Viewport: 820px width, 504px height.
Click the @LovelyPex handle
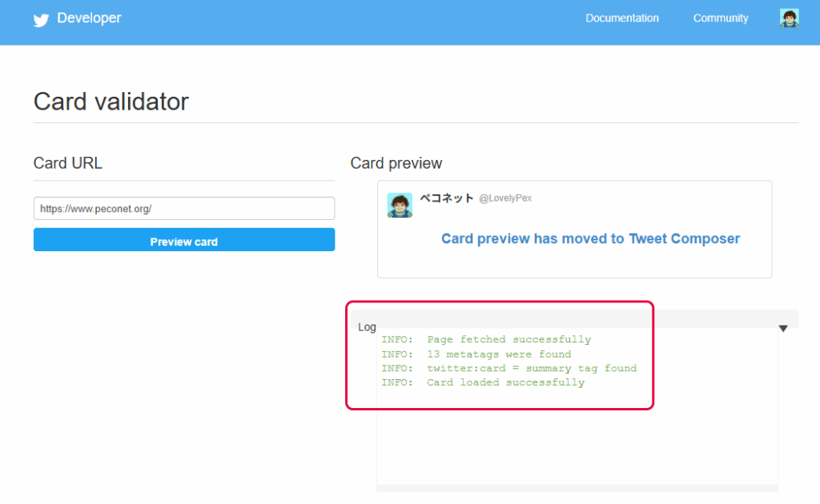[505, 198]
